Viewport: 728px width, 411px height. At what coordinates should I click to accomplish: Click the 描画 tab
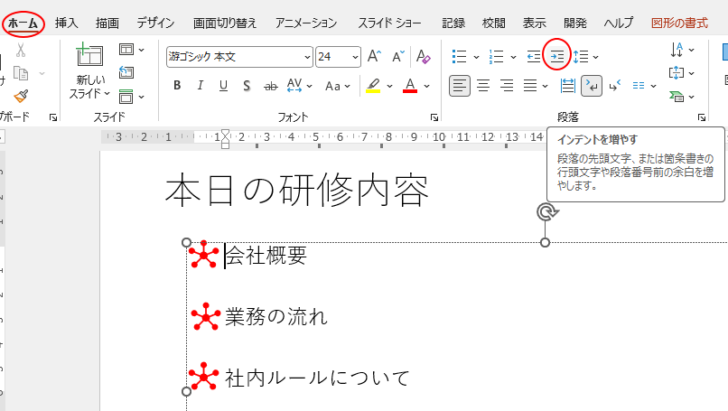107,23
